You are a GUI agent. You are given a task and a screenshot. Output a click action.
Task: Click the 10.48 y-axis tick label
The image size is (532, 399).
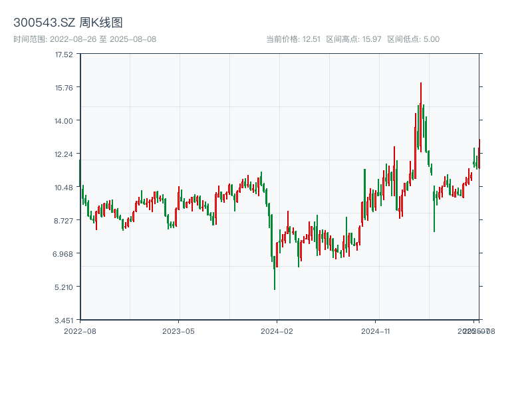tap(64, 187)
